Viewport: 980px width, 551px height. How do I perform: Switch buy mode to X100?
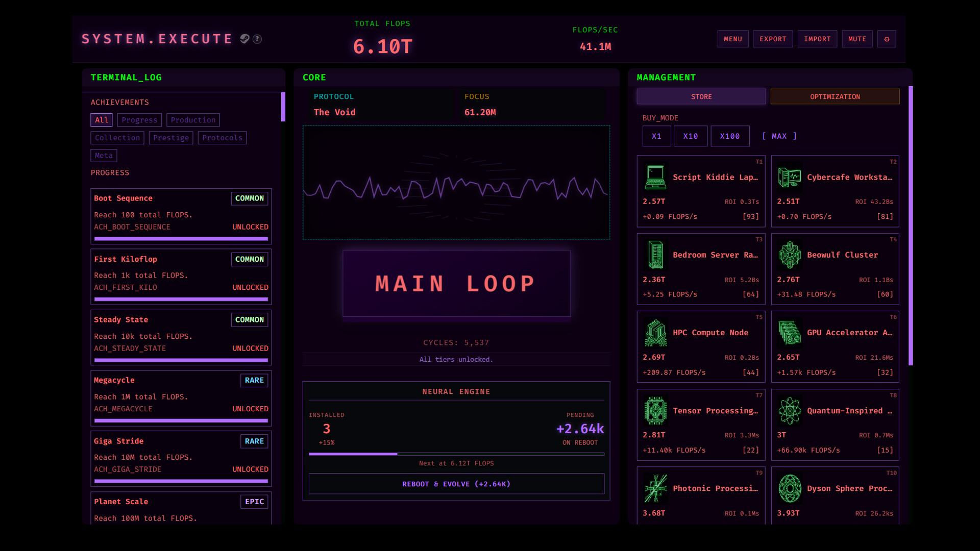(730, 136)
